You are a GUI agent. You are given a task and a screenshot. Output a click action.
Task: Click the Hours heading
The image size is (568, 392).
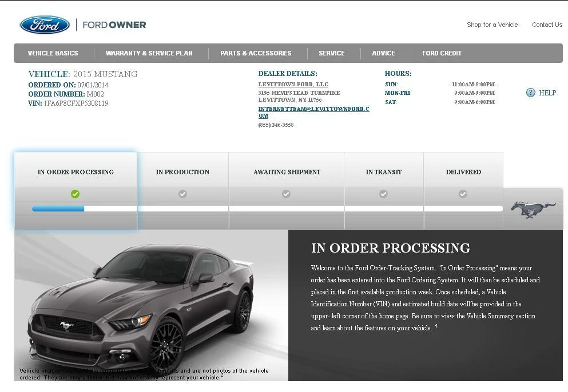[398, 74]
